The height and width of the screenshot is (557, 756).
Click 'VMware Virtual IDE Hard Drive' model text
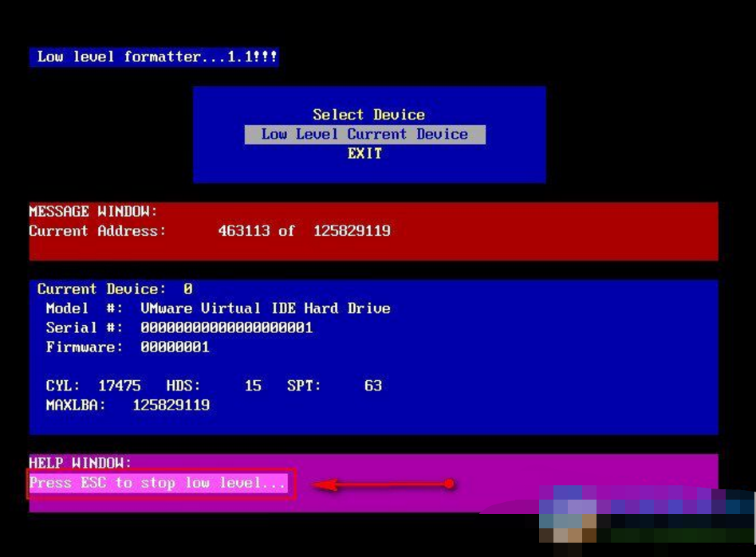tap(266, 308)
